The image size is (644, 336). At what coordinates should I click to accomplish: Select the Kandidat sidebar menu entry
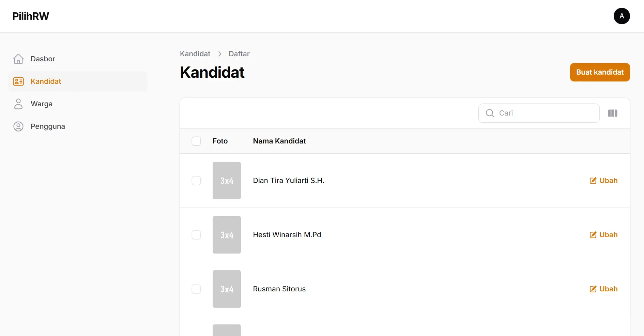(46, 81)
